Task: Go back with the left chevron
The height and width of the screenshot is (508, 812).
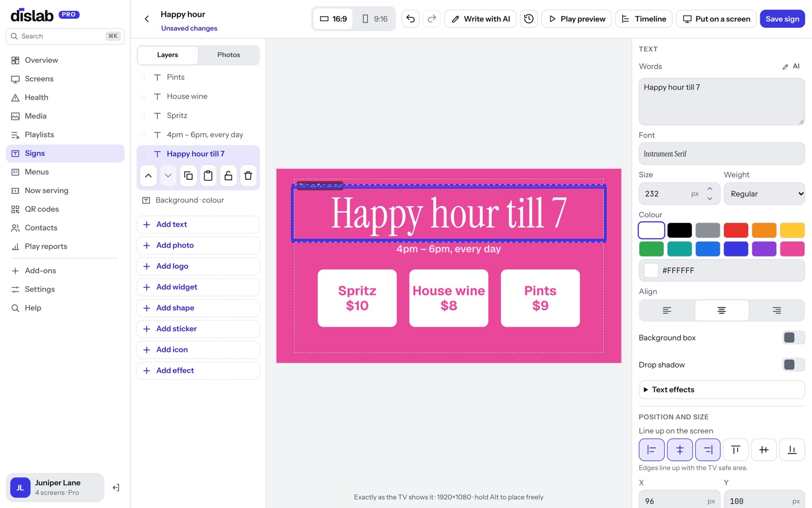Action: [147, 19]
